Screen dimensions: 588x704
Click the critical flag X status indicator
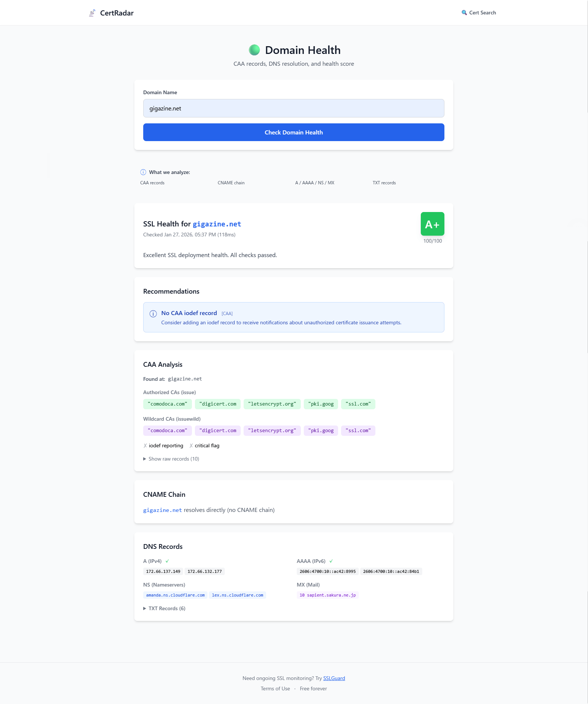(191, 446)
